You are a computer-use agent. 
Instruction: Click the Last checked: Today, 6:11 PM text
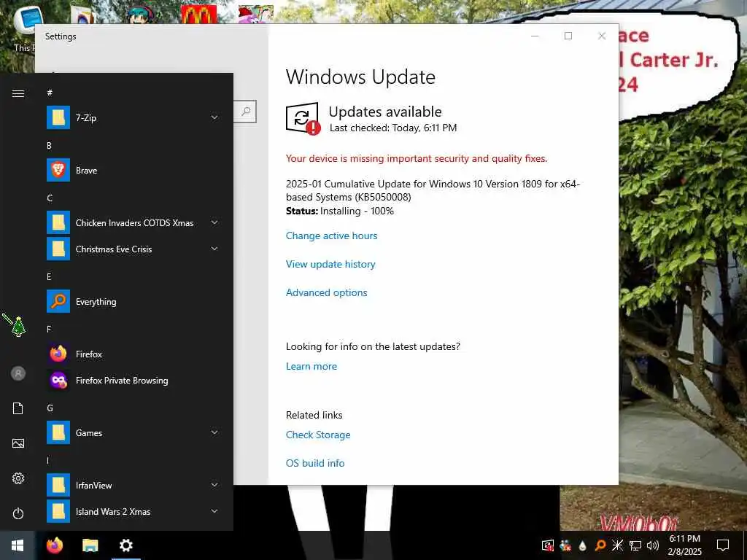click(393, 128)
